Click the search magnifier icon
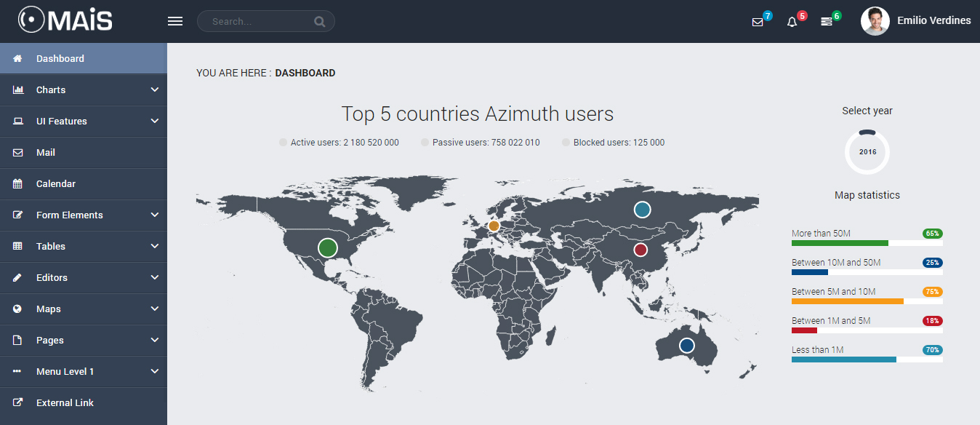The height and width of the screenshot is (425, 980). (x=319, y=22)
